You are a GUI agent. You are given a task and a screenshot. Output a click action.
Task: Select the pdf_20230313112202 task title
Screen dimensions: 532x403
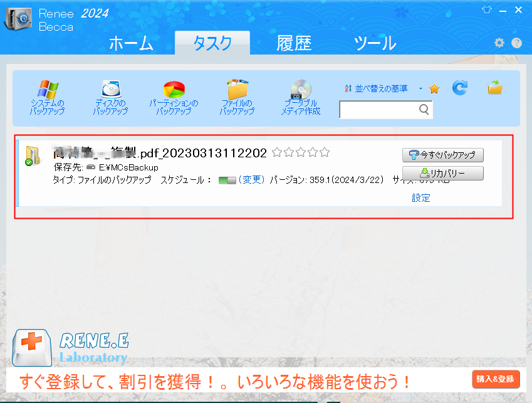point(159,153)
